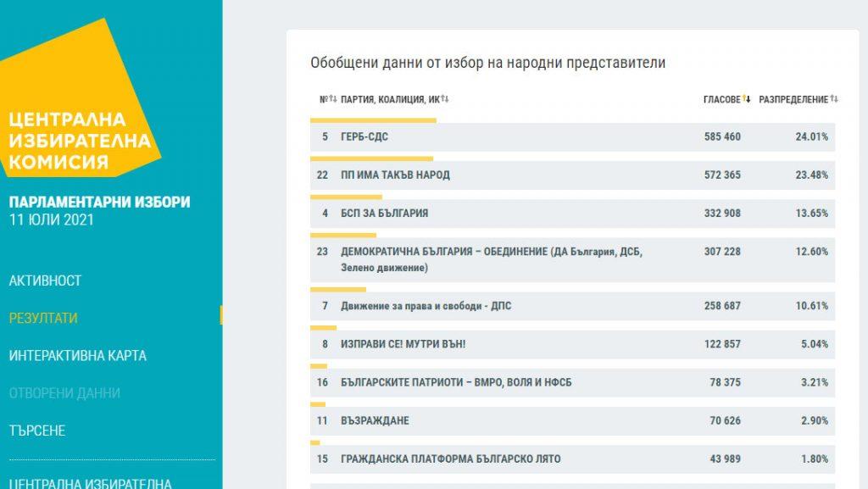Click the БСП ЗА БЪЛГАРИЯ party name

384,214
